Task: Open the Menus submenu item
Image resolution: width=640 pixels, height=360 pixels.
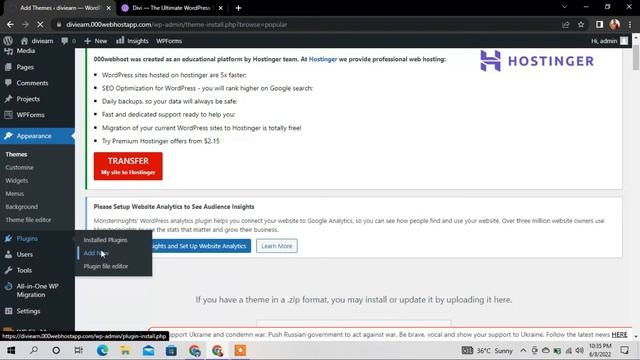Action: pos(15,193)
